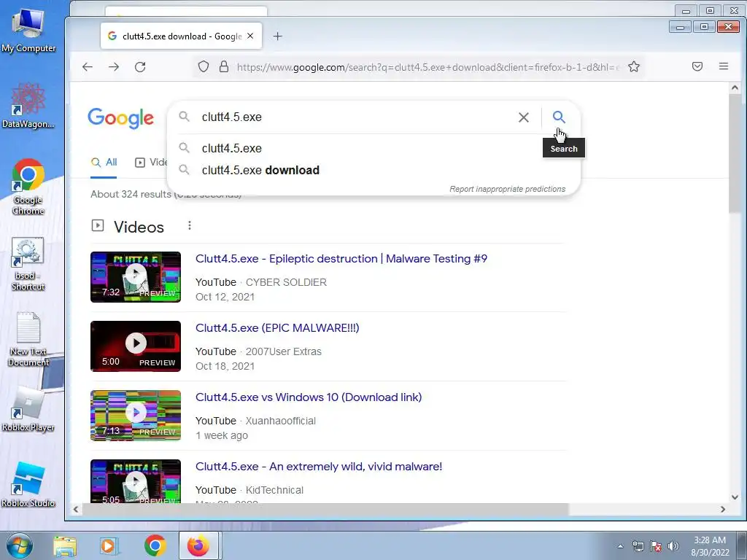Click the Firefox back arrow
747x560 pixels.
[88, 66]
